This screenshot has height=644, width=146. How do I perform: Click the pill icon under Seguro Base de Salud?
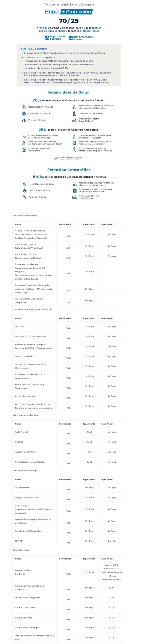coord(74,107)
